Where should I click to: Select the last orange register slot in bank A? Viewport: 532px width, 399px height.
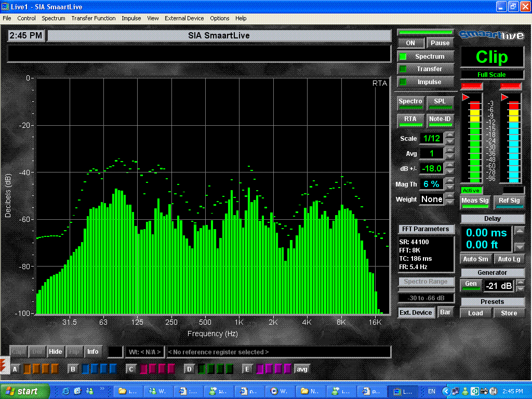point(54,369)
